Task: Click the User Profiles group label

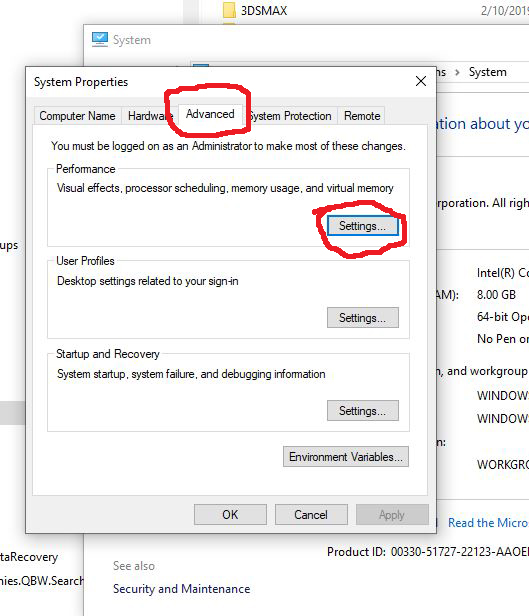Action: 85,261
